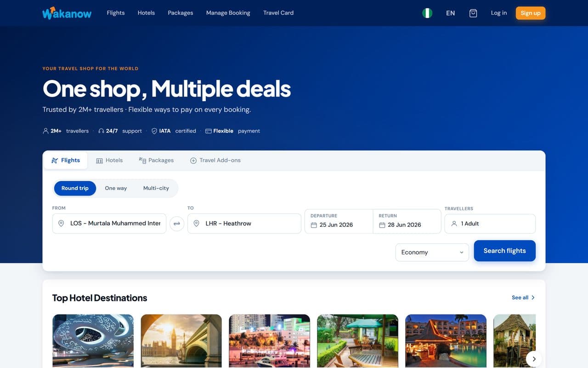Click the Wakanow logo
Image resolution: width=588 pixels, height=368 pixels.
point(67,13)
